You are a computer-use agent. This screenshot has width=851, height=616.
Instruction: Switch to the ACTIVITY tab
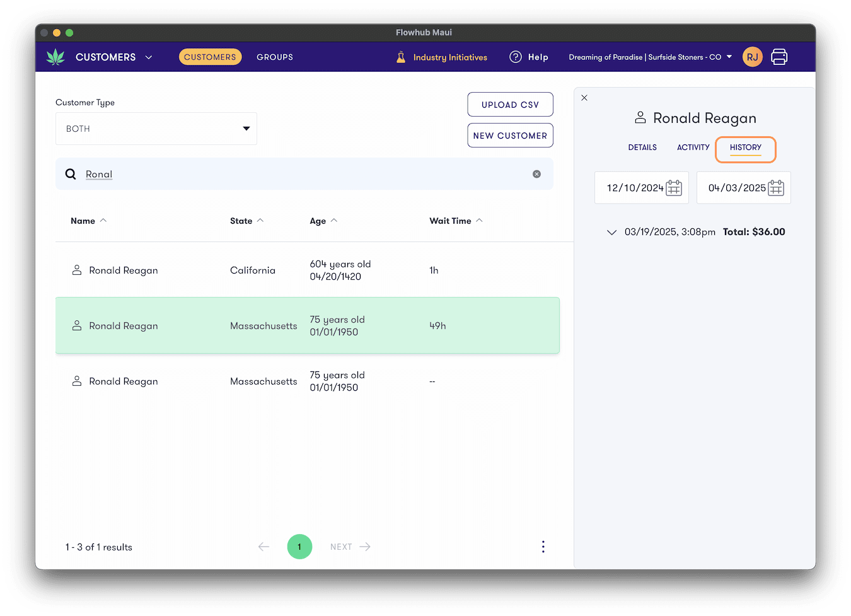click(x=693, y=148)
